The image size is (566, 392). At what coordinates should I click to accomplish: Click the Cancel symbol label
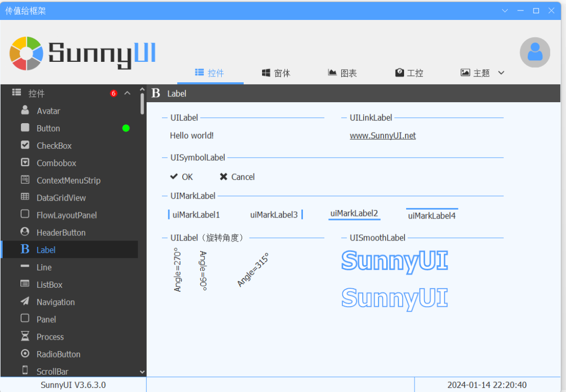click(237, 177)
